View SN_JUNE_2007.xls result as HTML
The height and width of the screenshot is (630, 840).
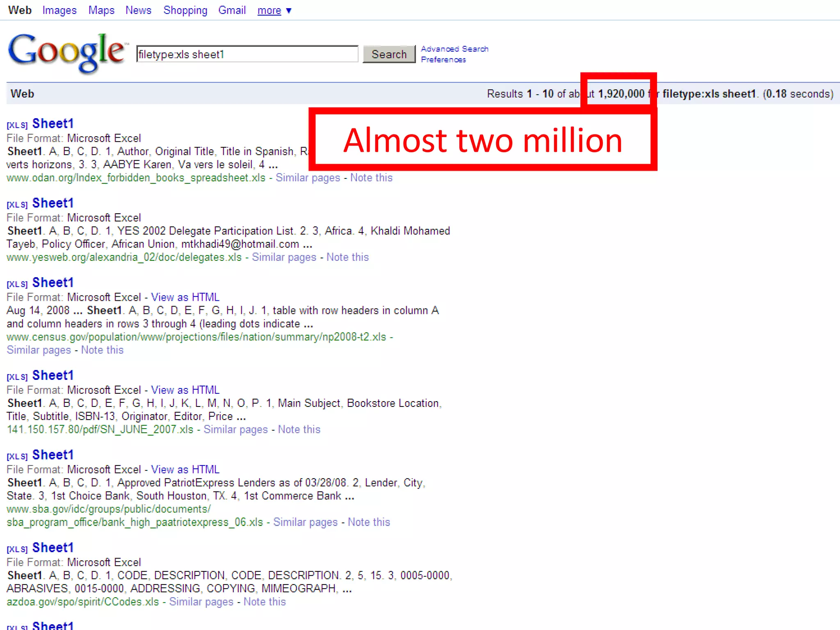(x=185, y=390)
